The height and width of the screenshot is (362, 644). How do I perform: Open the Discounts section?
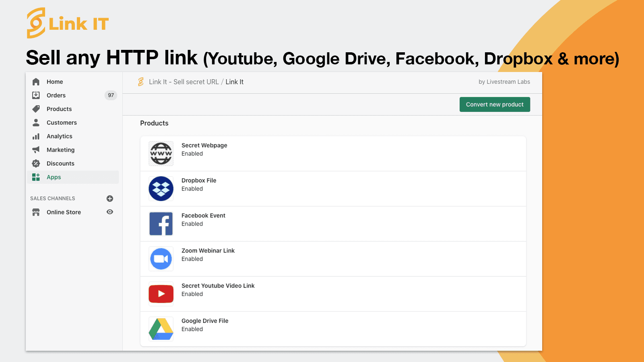coord(60,163)
